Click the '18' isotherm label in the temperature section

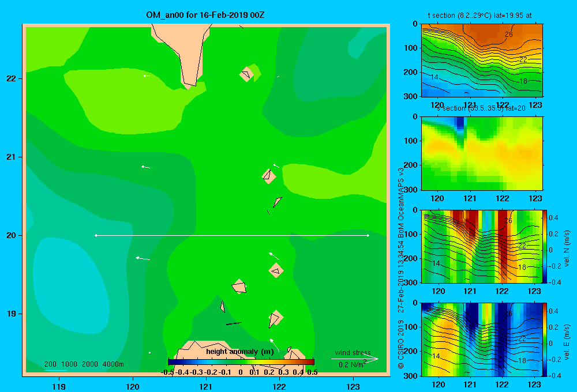[x=523, y=81]
